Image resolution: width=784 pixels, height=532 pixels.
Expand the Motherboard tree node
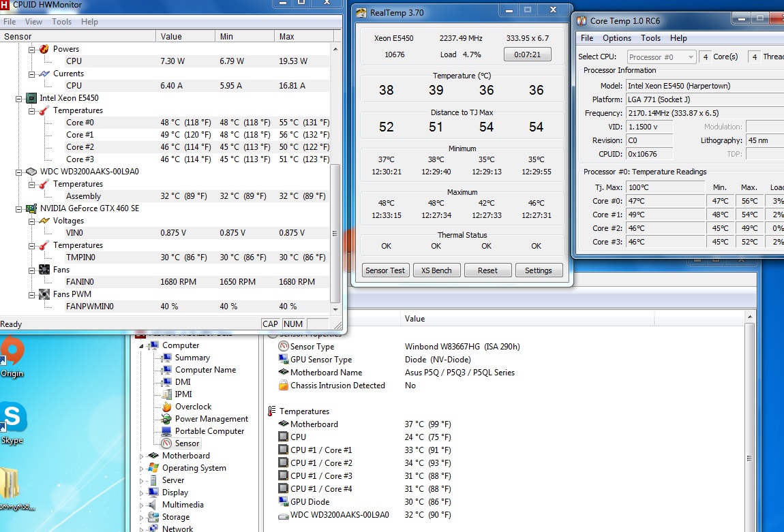pyautogui.click(x=142, y=456)
